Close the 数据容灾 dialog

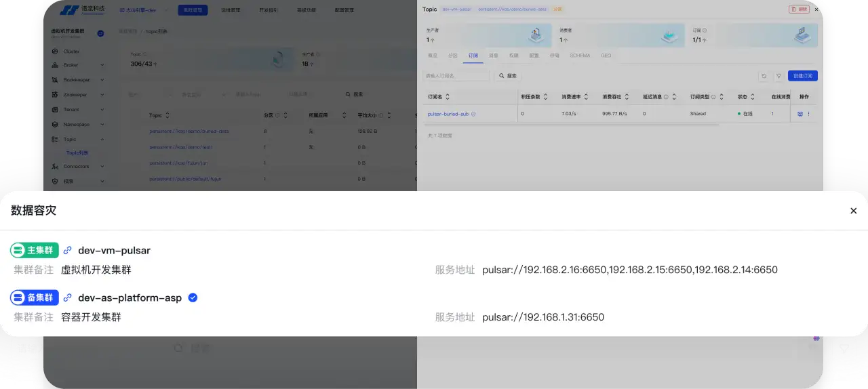coord(853,211)
